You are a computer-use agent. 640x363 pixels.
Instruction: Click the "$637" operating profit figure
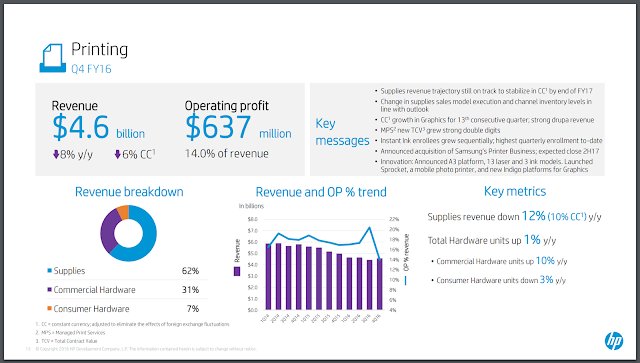click(218, 127)
